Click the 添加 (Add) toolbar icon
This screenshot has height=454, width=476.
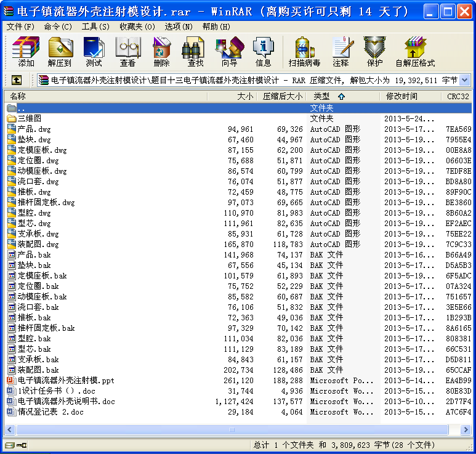pos(26,52)
